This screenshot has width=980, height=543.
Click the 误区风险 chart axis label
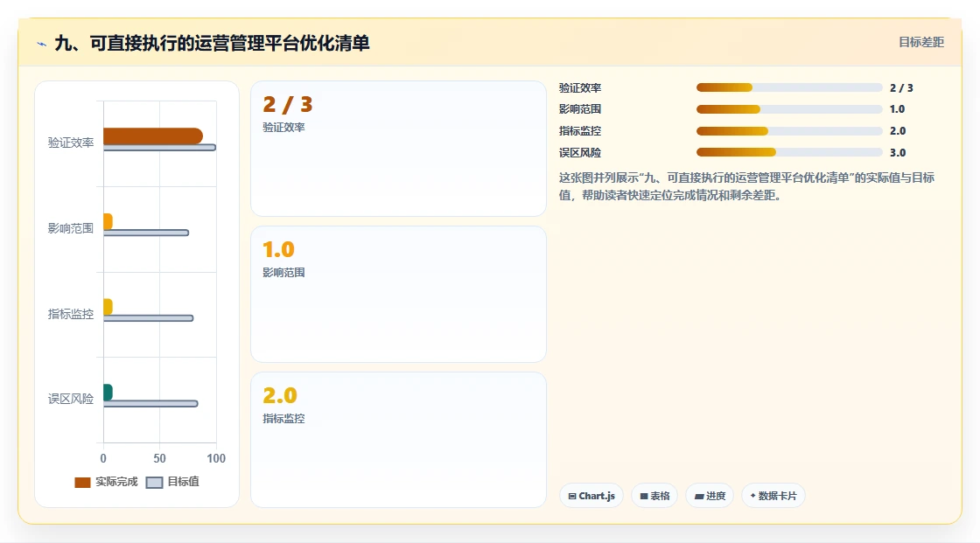click(71, 400)
